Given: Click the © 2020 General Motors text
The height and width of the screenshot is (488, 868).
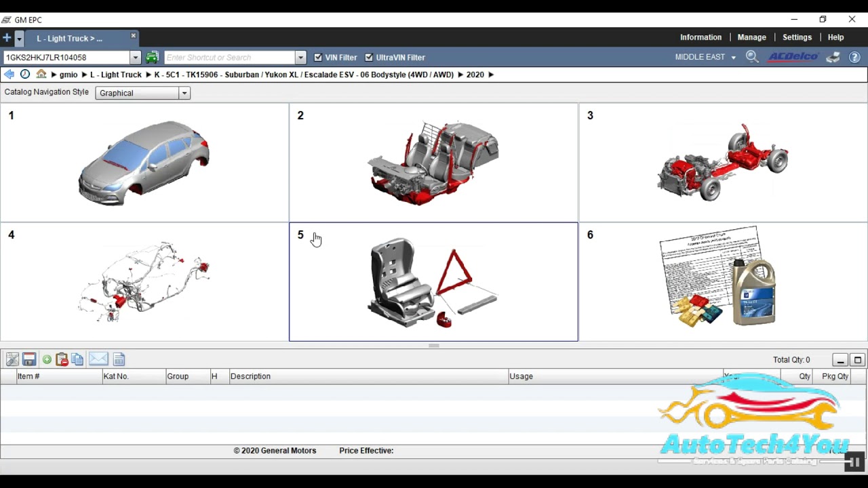Looking at the screenshot, I should [275, 451].
